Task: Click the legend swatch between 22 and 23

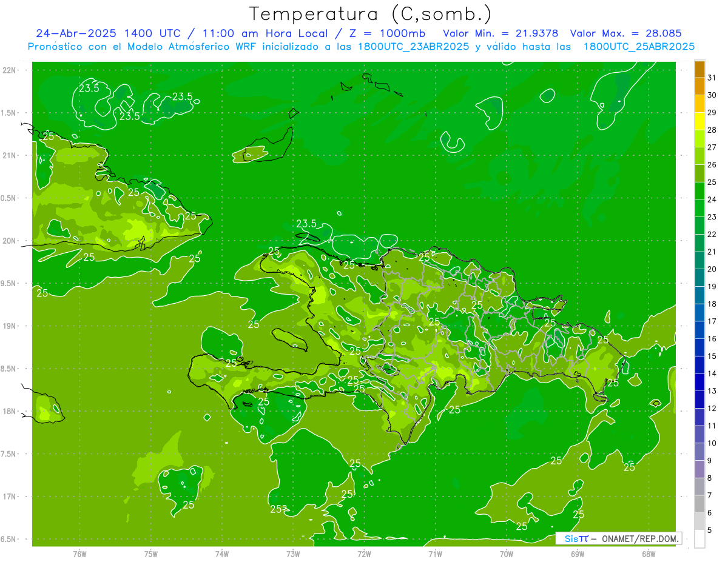Action: click(699, 226)
